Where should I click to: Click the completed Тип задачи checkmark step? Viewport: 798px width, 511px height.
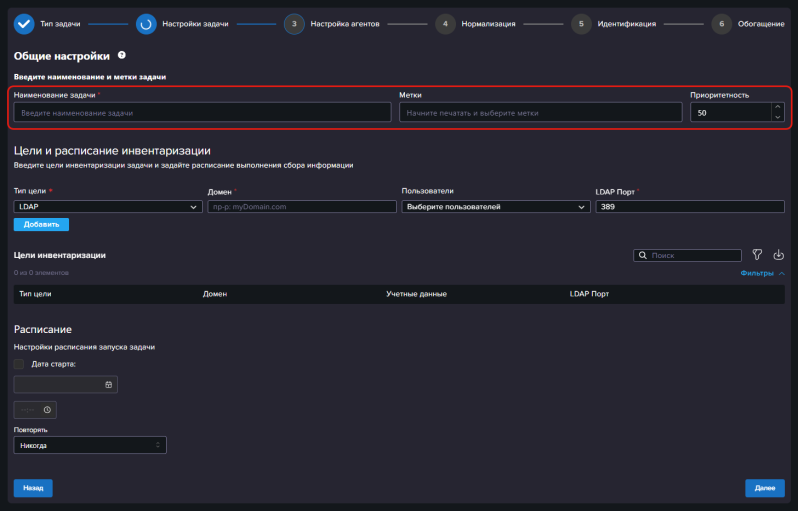click(x=24, y=24)
